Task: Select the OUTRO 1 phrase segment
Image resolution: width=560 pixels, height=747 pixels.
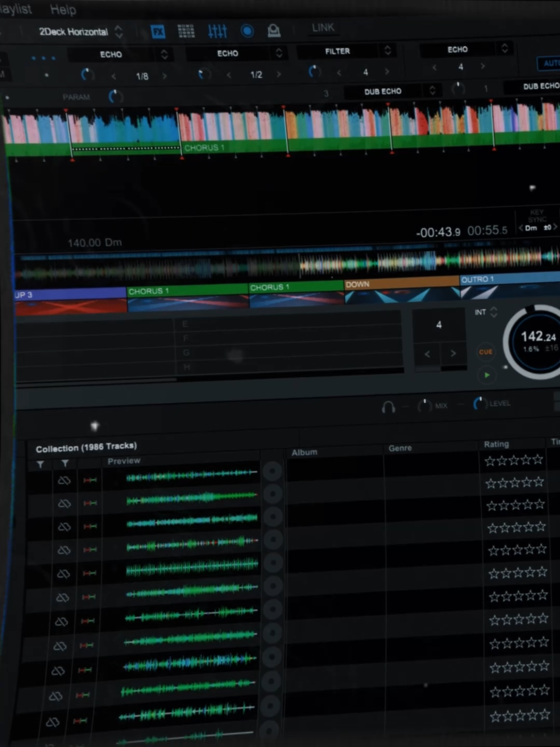Action: [x=510, y=279]
